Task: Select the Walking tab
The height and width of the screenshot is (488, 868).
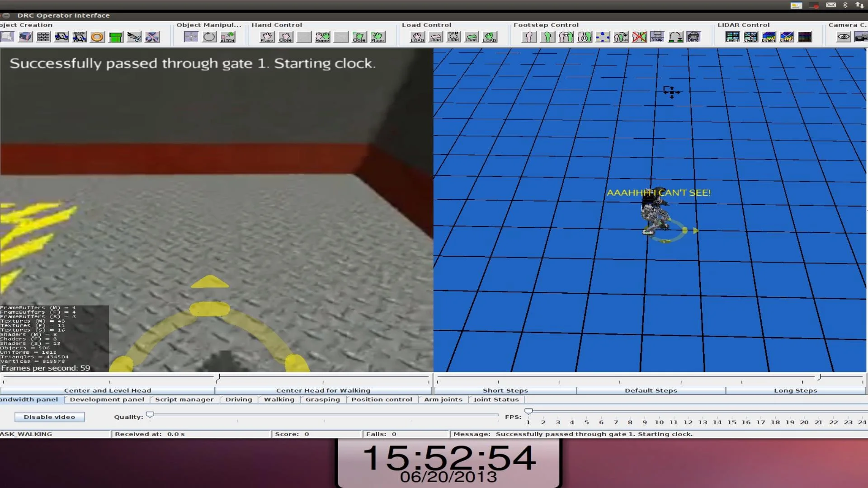Action: point(279,399)
